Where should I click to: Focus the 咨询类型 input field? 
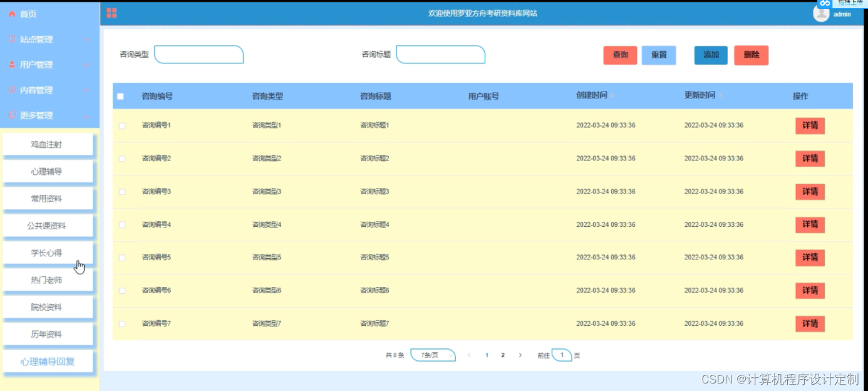click(x=199, y=55)
